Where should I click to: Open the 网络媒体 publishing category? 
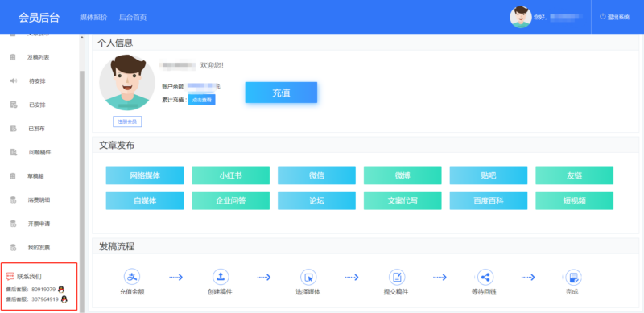145,175
